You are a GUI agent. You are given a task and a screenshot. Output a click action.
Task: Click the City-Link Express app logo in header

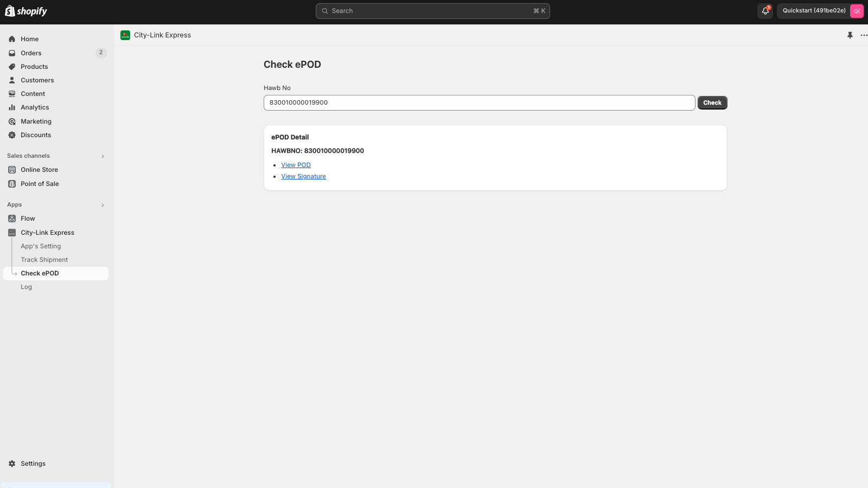point(125,35)
